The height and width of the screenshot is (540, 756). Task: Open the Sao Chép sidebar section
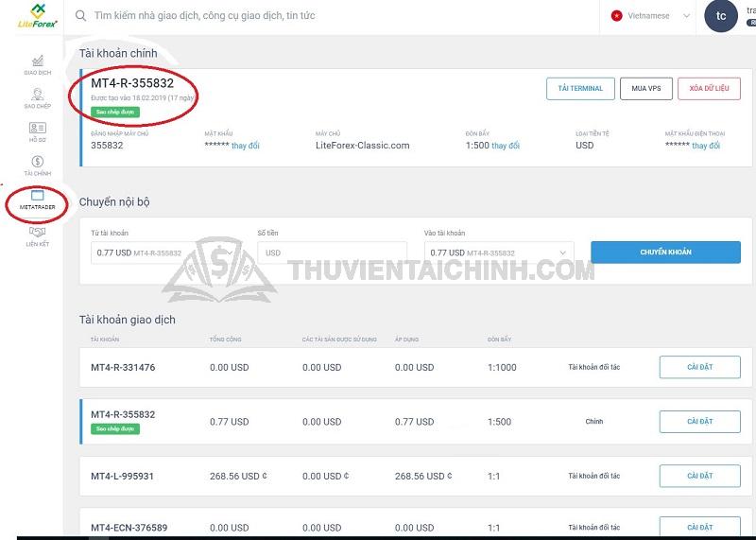pyautogui.click(x=37, y=98)
